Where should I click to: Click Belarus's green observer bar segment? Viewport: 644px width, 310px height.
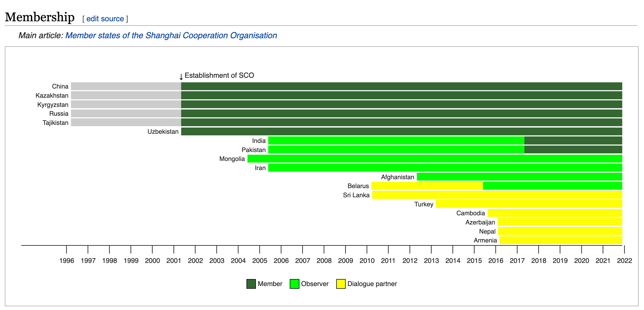coord(552,186)
